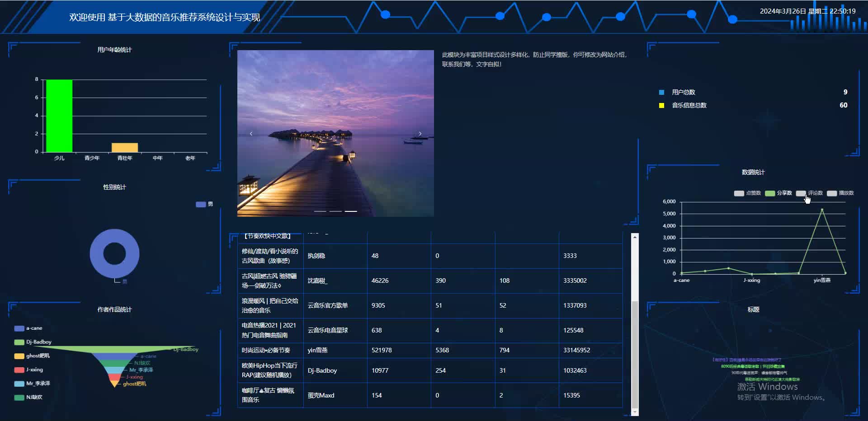868x421 pixels.
Task: Select the second carousel indicator dash
Action: (335, 211)
